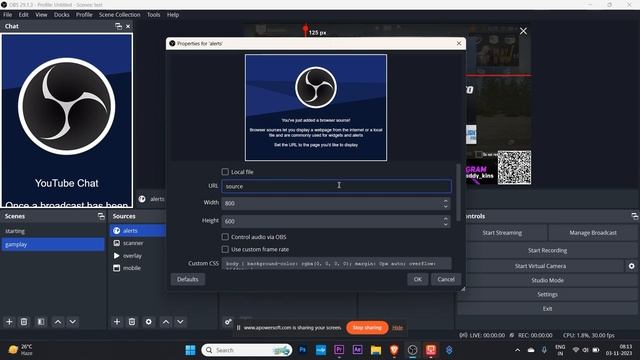This screenshot has height=360, width=640.
Task: Open Premiere Pro from taskbar
Action: click(x=339, y=350)
